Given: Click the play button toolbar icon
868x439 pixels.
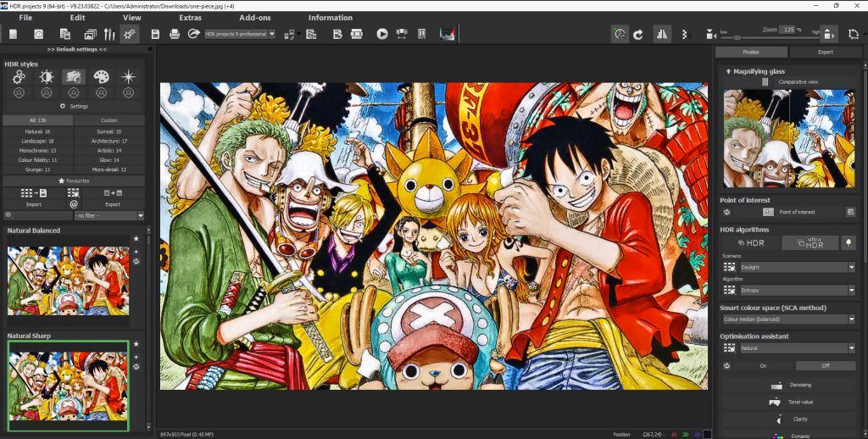Looking at the screenshot, I should pos(382,34).
